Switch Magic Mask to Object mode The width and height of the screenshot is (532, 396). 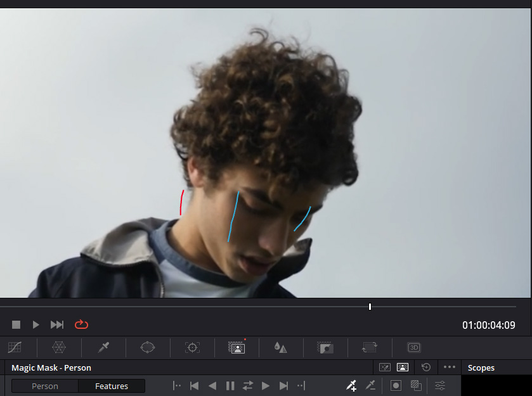click(385, 367)
